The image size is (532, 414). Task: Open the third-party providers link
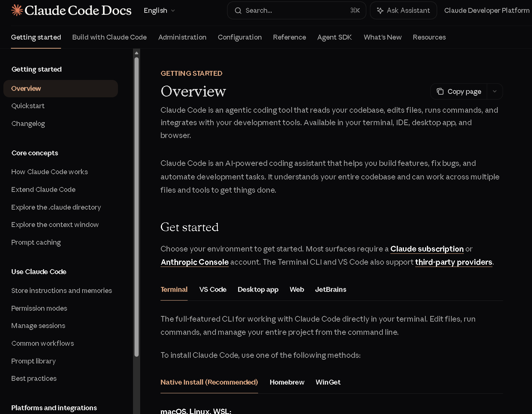[454, 262]
